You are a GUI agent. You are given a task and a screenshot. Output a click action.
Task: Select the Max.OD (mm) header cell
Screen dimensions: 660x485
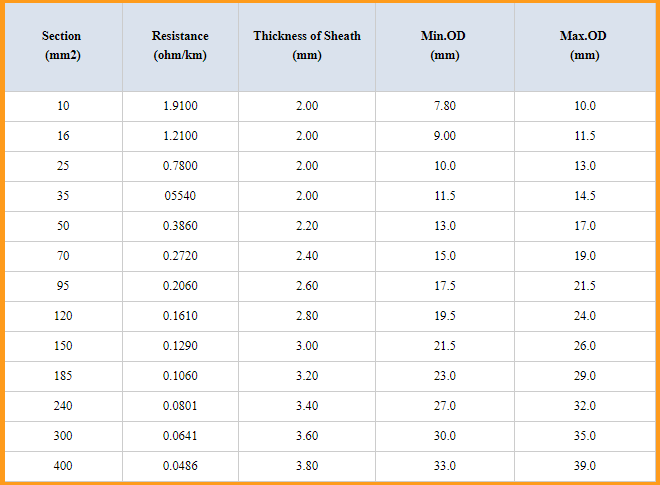[585, 46]
